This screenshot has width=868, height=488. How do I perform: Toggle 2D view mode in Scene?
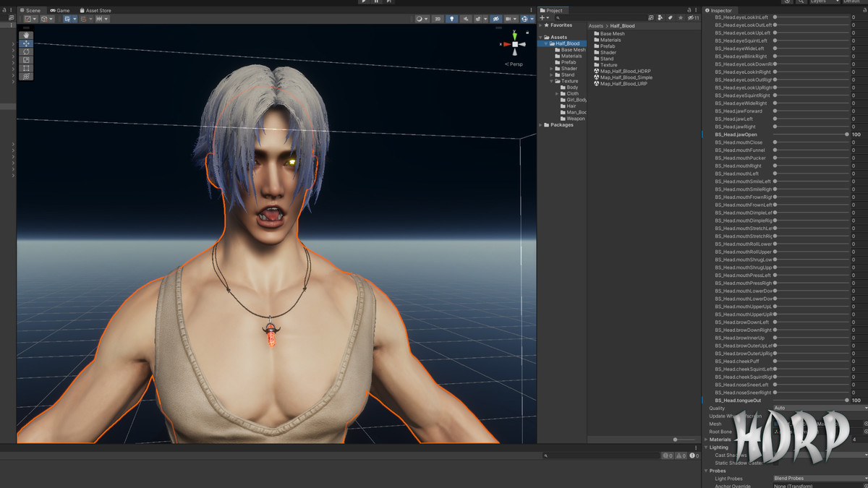[438, 19]
